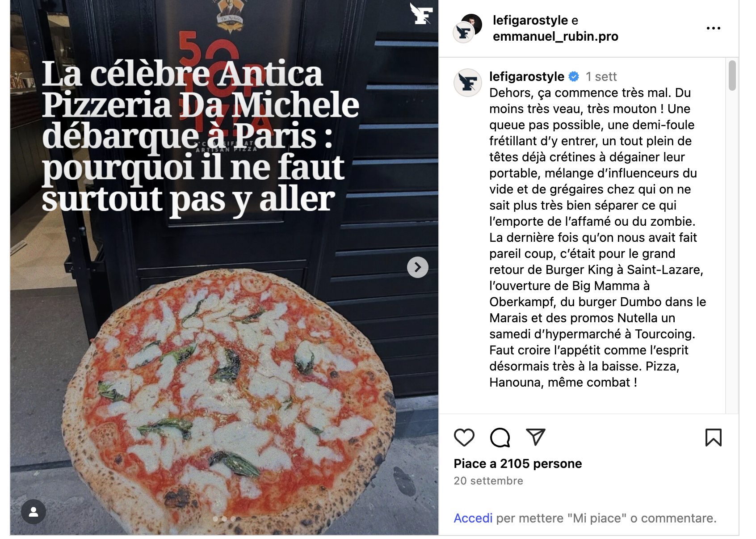Click the Figaro logo on the image
This screenshot has height=539, width=756.
[x=421, y=13]
